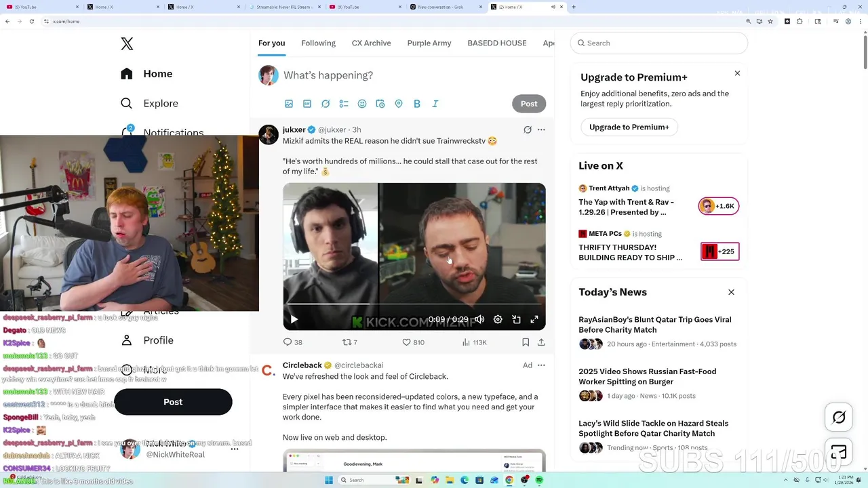Open the floating Grok button
Image resolution: width=868 pixels, height=488 pixels.
[x=839, y=418]
